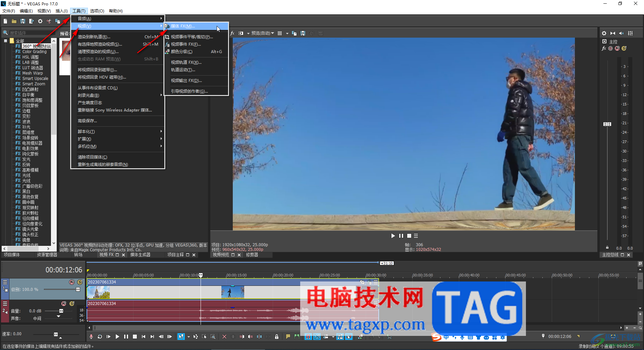
Task: Toggle Loop Playback icon
Action: 100,337
